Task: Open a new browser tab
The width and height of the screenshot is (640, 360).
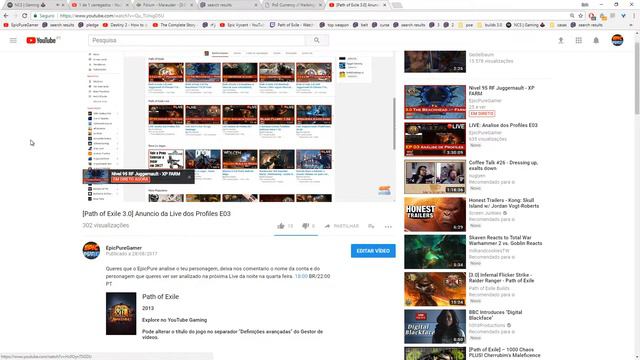Action: point(397,5)
